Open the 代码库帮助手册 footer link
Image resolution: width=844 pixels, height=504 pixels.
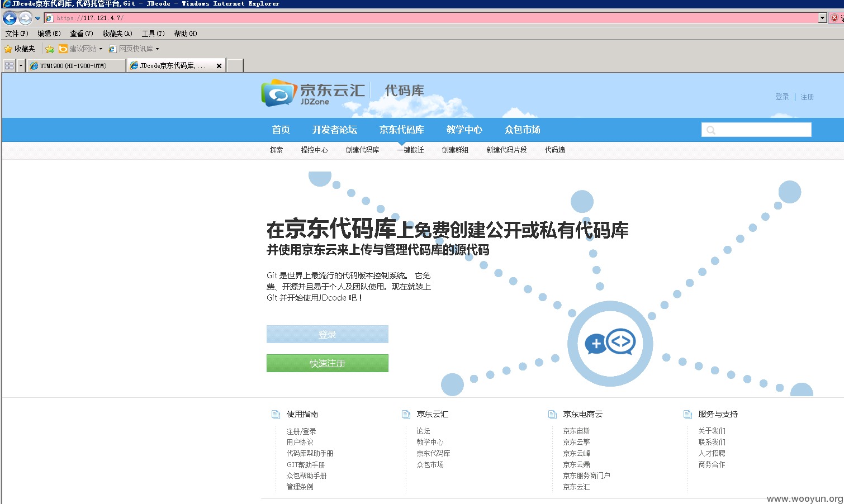[x=310, y=453]
